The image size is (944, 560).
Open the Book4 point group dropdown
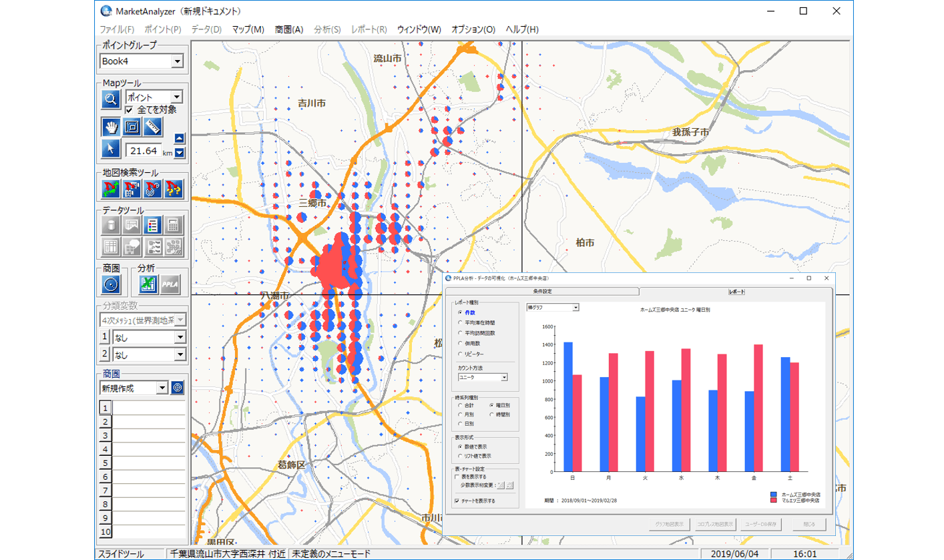[177, 61]
